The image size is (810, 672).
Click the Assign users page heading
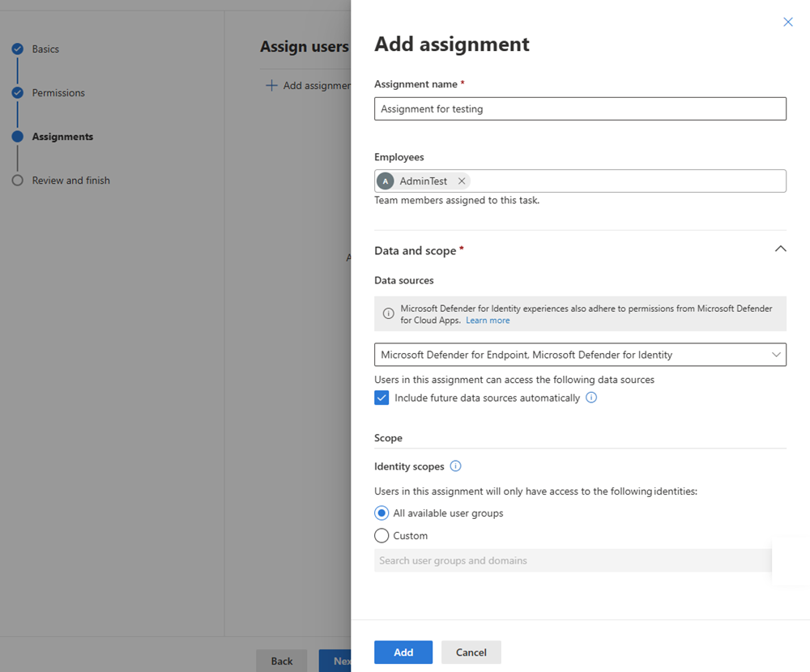305,46
